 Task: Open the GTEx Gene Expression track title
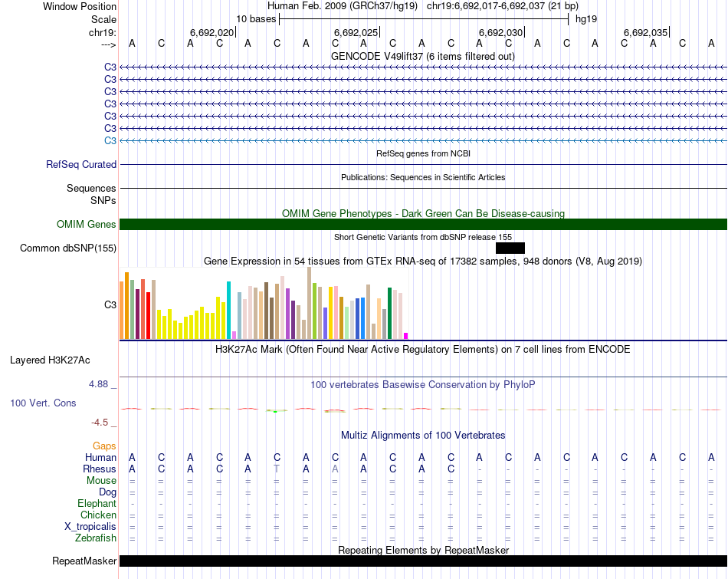423,262
